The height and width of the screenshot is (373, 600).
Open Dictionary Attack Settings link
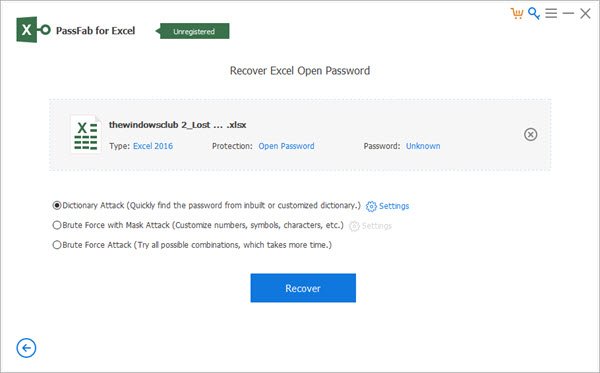[394, 206]
